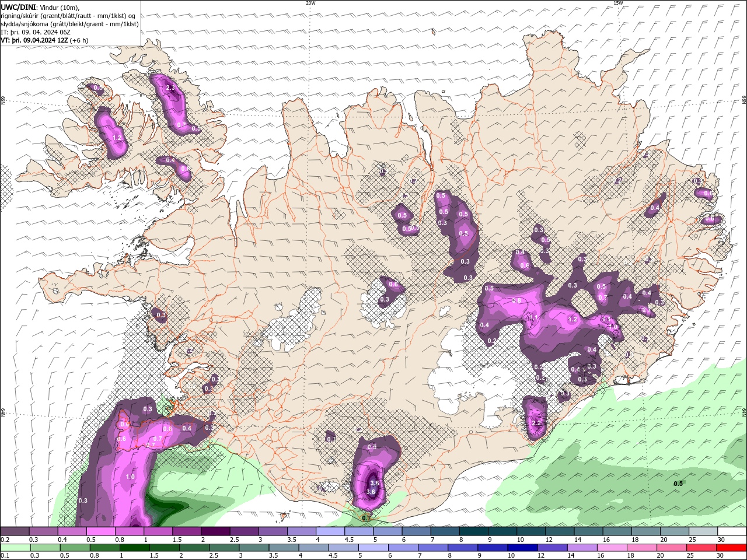This screenshot has width=747, height=560.
Task: Pick the bright red rain swatch above 30
Action: point(731,548)
